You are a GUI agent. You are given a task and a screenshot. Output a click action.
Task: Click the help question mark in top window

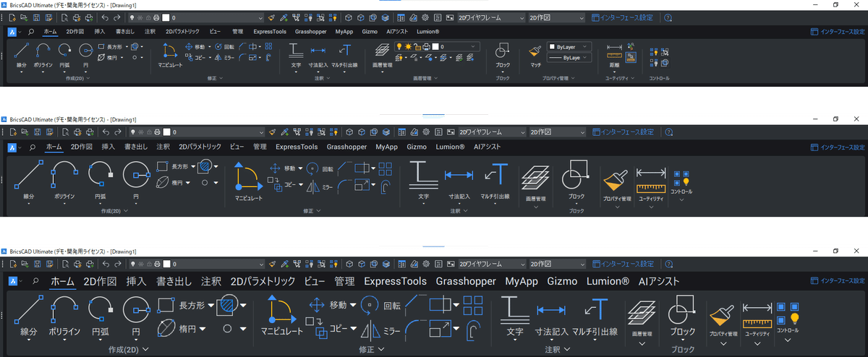tap(668, 16)
